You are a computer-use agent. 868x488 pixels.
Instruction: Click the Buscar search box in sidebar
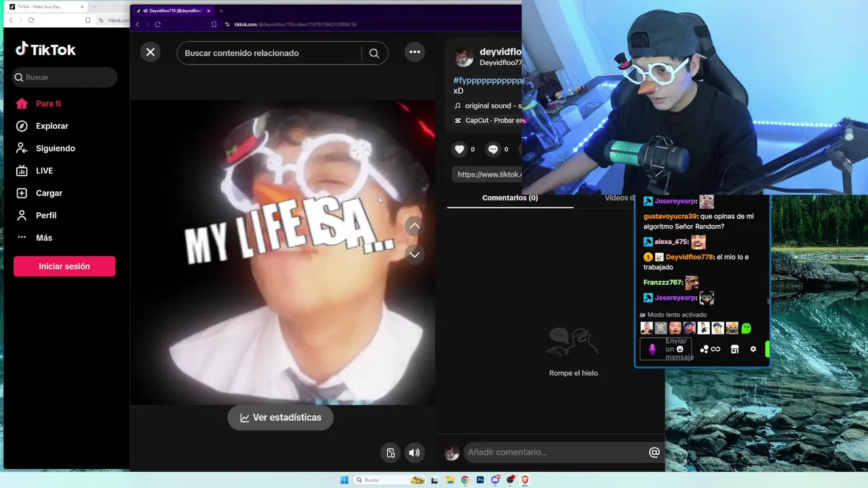[x=64, y=77]
